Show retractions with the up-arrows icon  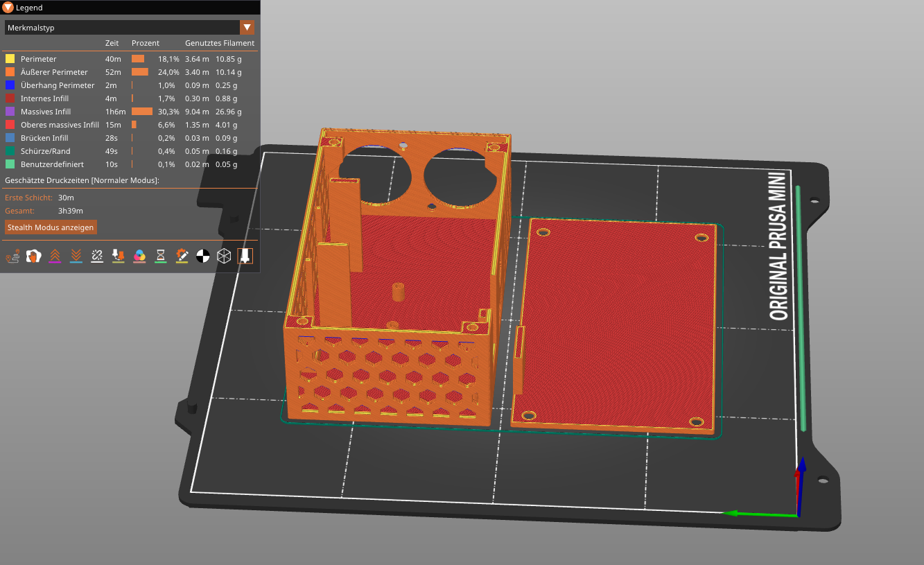point(55,256)
